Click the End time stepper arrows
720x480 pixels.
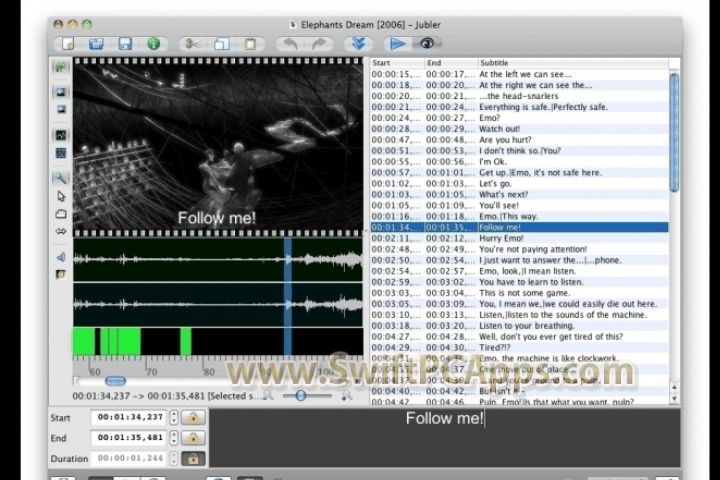point(174,437)
